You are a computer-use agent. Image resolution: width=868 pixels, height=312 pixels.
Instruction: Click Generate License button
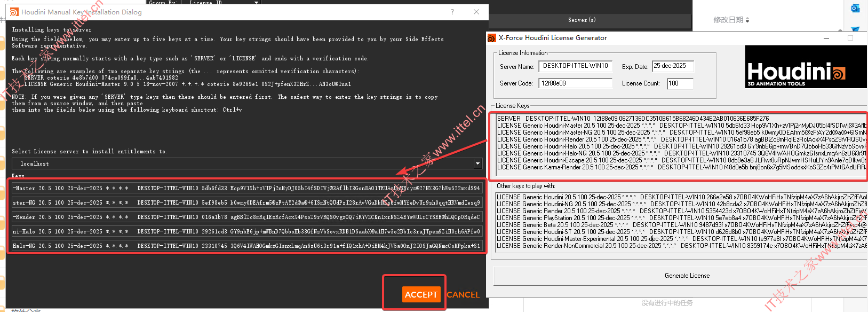coord(687,276)
